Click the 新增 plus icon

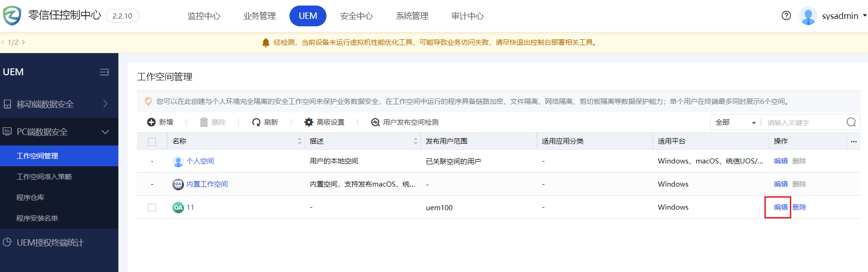[151, 122]
